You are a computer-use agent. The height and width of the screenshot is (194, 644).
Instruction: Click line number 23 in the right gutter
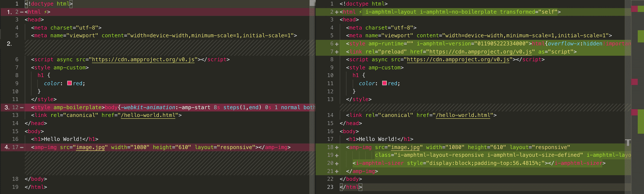tap(330, 187)
